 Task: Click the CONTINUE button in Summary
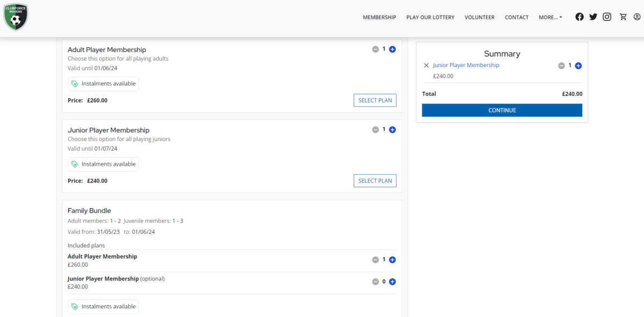click(x=502, y=110)
